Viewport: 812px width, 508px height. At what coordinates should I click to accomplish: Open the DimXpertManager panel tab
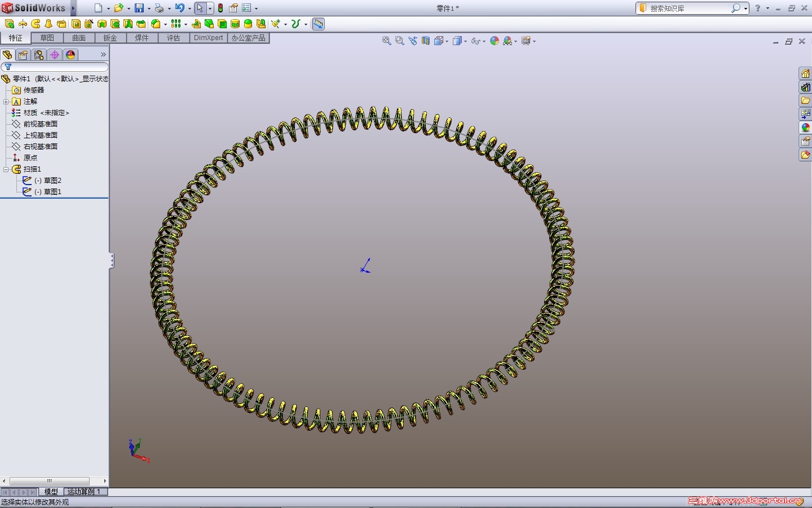coord(54,55)
